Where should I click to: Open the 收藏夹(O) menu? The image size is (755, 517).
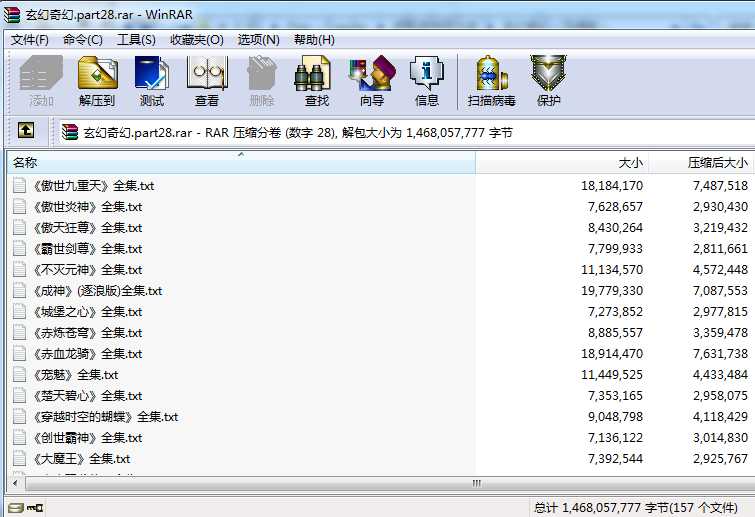pyautogui.click(x=196, y=40)
